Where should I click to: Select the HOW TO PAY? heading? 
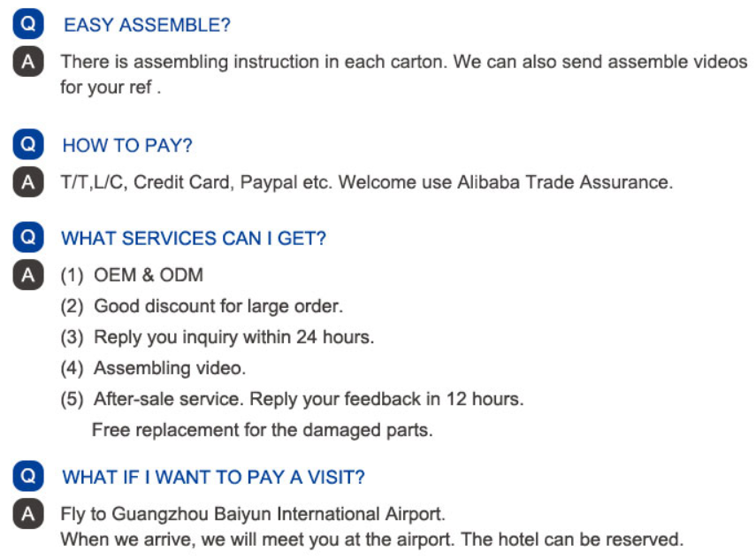(127, 146)
